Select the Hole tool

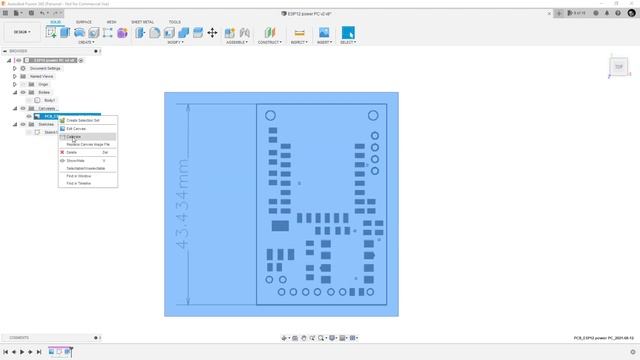pos(94,33)
